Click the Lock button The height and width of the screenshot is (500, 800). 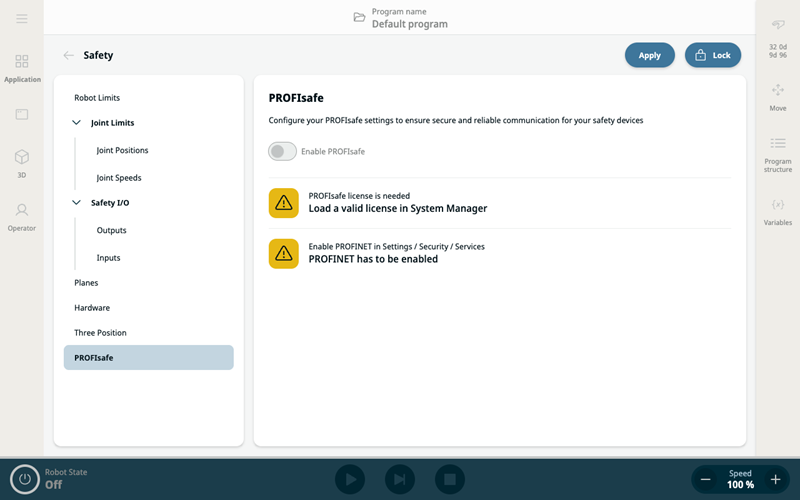[x=712, y=56]
